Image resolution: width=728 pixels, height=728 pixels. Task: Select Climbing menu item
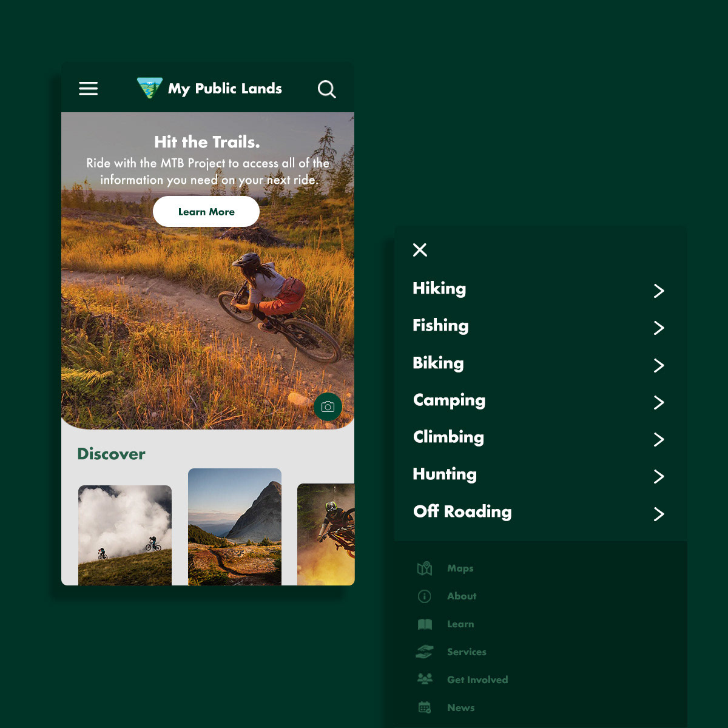click(x=448, y=437)
